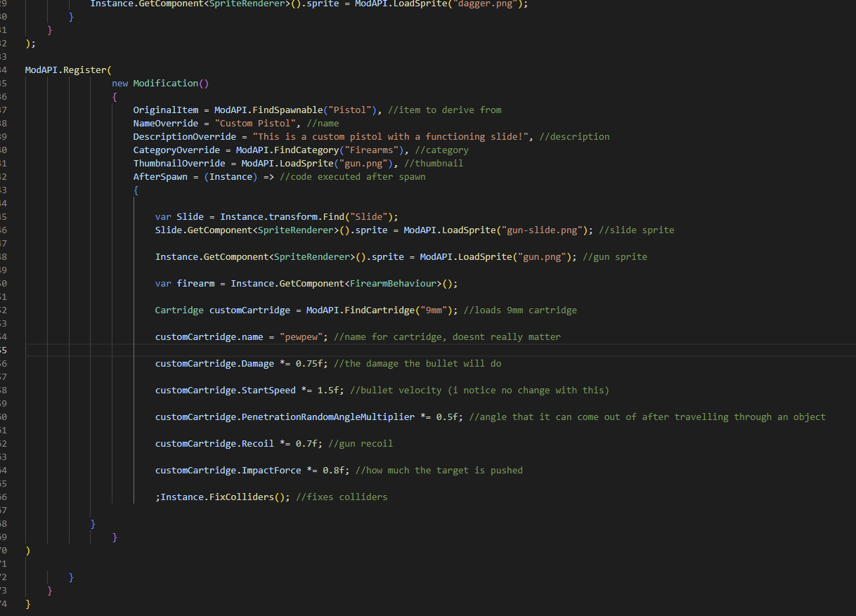Click the FixColliders() method call
Viewport: 856px width, 616px height.
pyautogui.click(x=247, y=497)
